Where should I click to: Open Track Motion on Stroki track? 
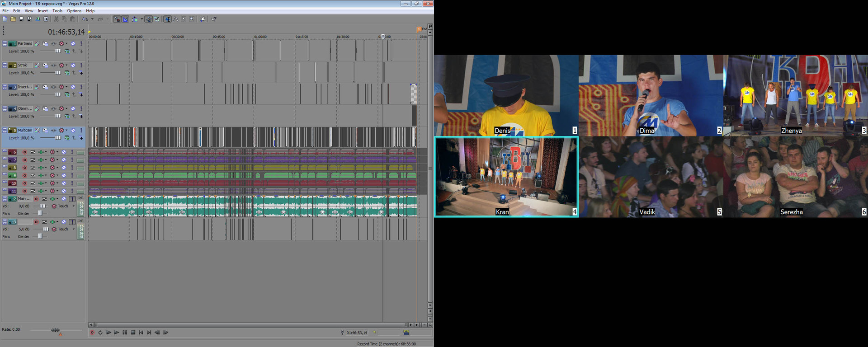click(x=45, y=66)
